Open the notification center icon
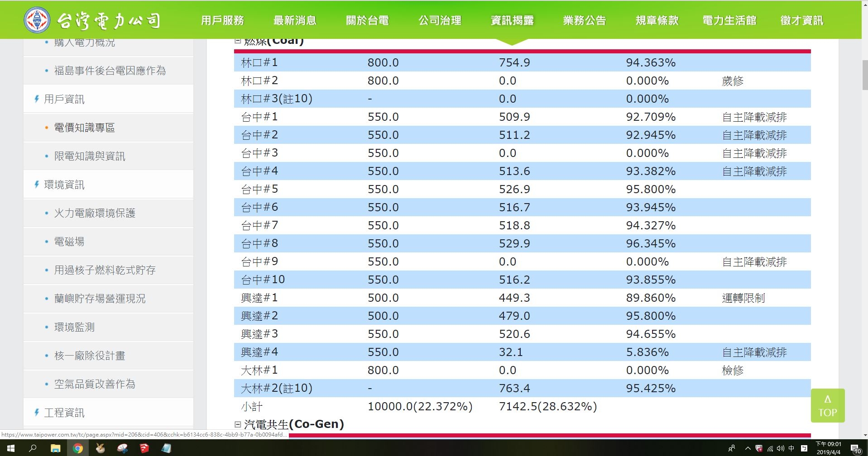The width and height of the screenshot is (868, 456). [x=856, y=449]
